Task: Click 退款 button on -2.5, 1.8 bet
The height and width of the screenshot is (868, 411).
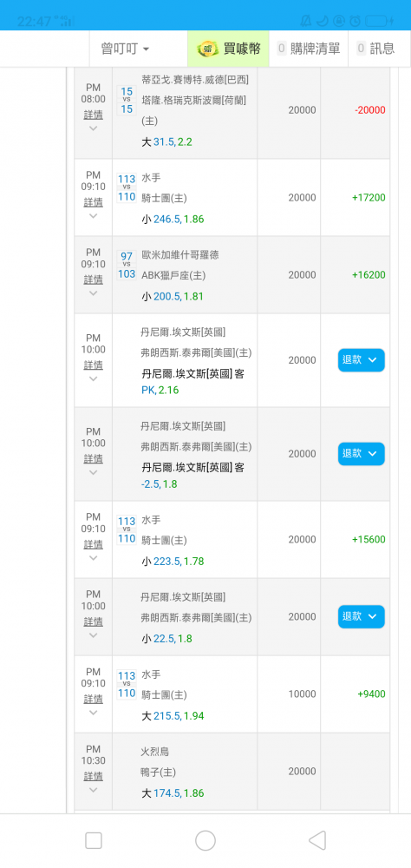Action: click(362, 453)
